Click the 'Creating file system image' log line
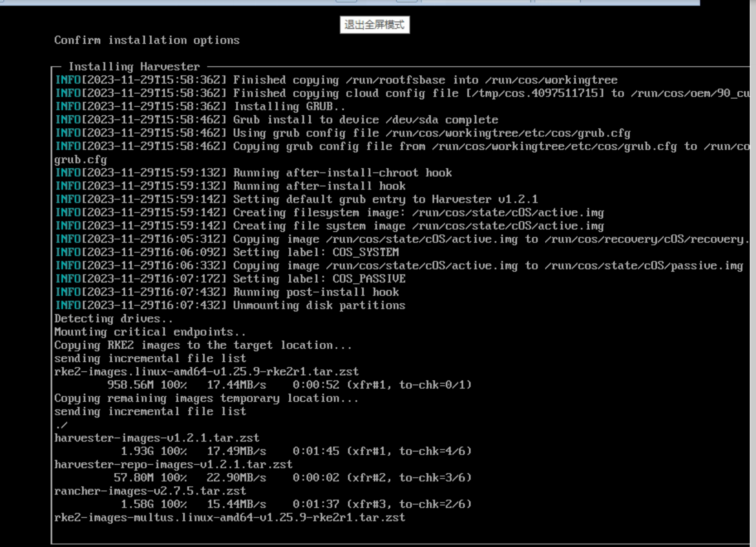Image resolution: width=756 pixels, height=547 pixels. coord(329,226)
